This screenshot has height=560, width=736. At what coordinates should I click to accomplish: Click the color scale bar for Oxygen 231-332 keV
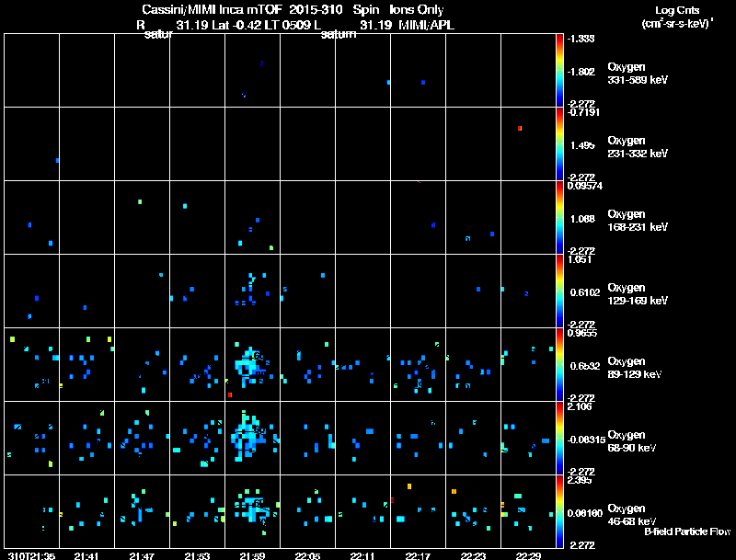(x=559, y=144)
